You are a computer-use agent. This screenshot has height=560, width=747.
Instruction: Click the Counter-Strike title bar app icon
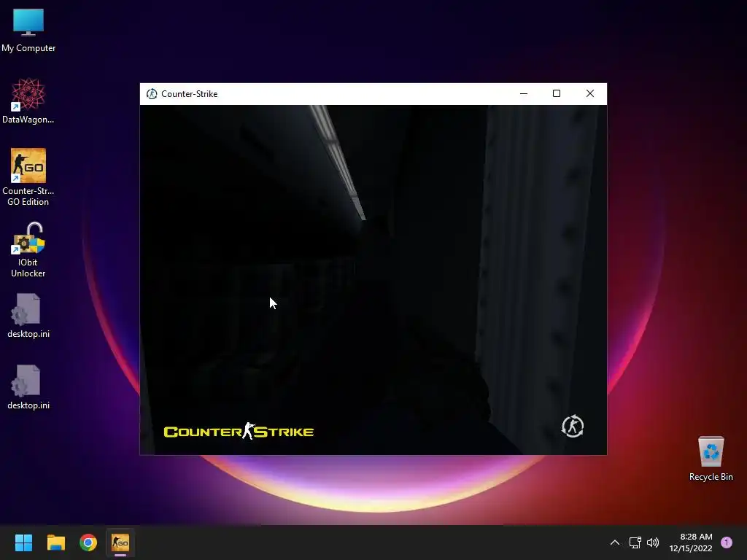152,94
